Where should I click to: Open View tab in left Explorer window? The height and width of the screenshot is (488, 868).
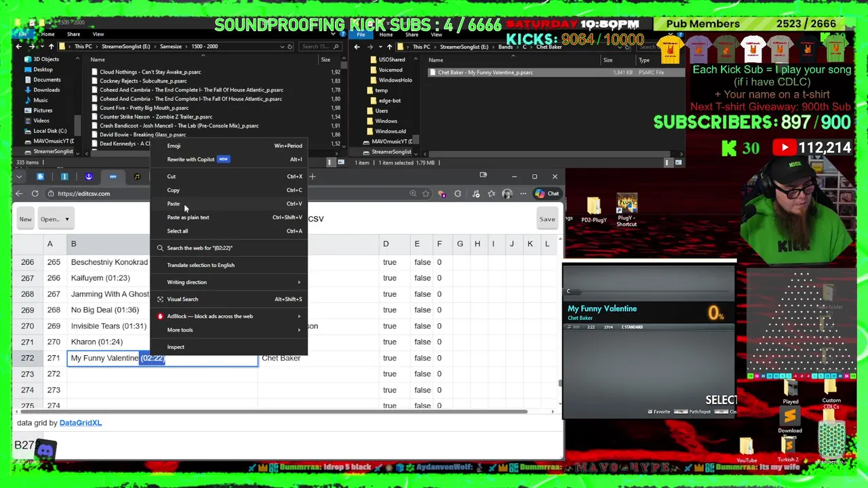[98, 35]
